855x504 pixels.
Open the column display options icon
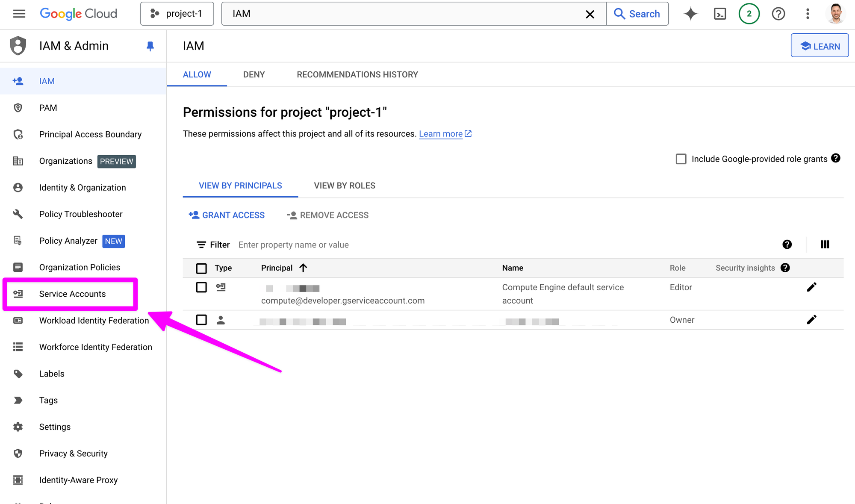(825, 245)
